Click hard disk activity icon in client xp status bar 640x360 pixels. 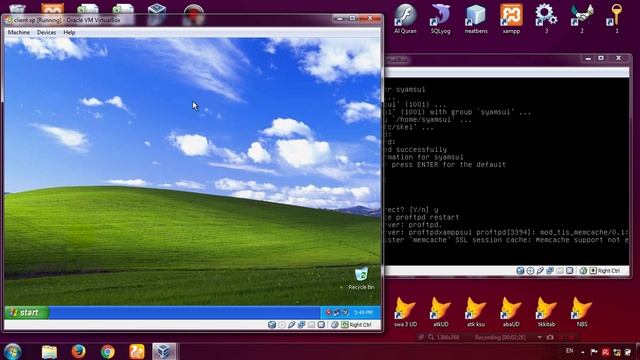click(272, 325)
